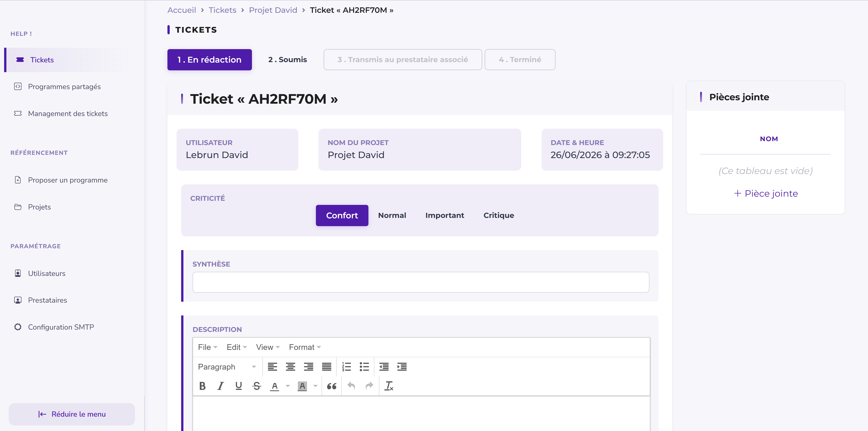Set criticality to Important
The height and width of the screenshot is (431, 868).
[x=445, y=215]
